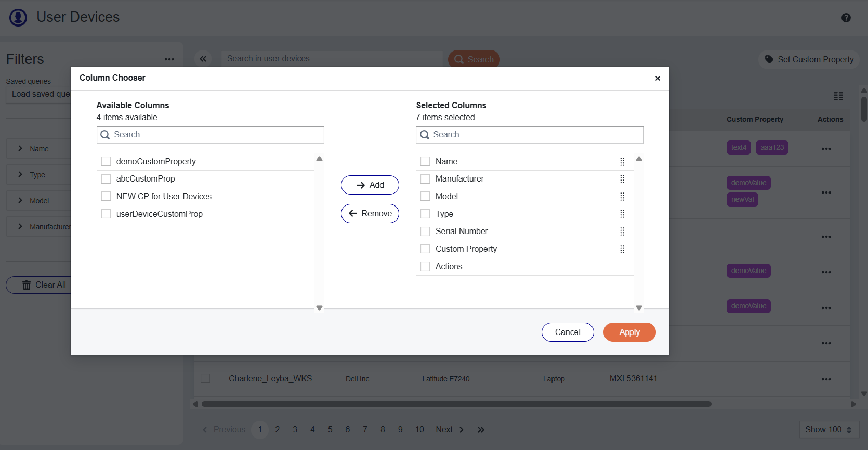Expand the Model filter section
Screen dimensions: 868x450
click(x=20, y=201)
